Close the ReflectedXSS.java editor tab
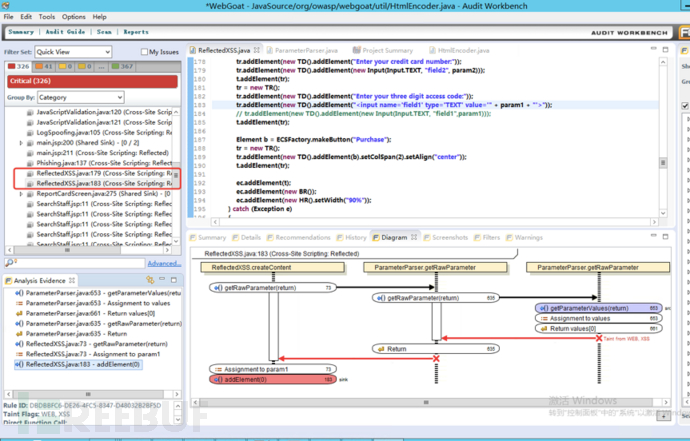This screenshot has height=441, width=690. 258,49
